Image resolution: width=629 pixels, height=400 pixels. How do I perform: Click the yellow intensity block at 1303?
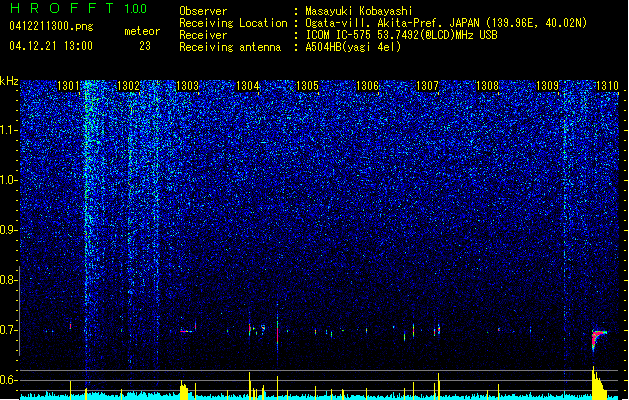click(184, 390)
